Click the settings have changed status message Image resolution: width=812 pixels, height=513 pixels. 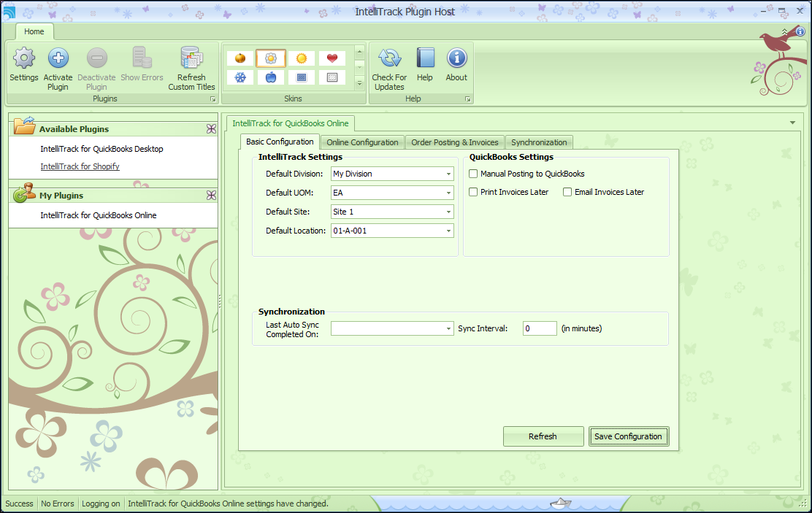(228, 504)
